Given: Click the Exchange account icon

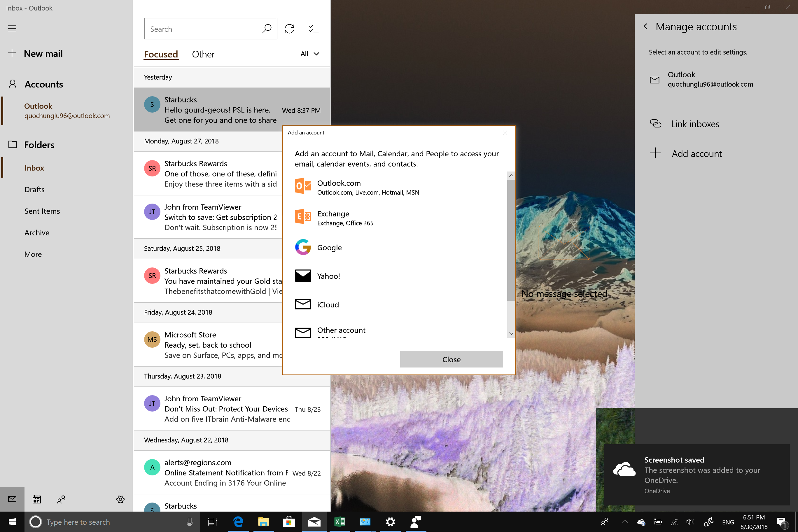Looking at the screenshot, I should pos(303,216).
